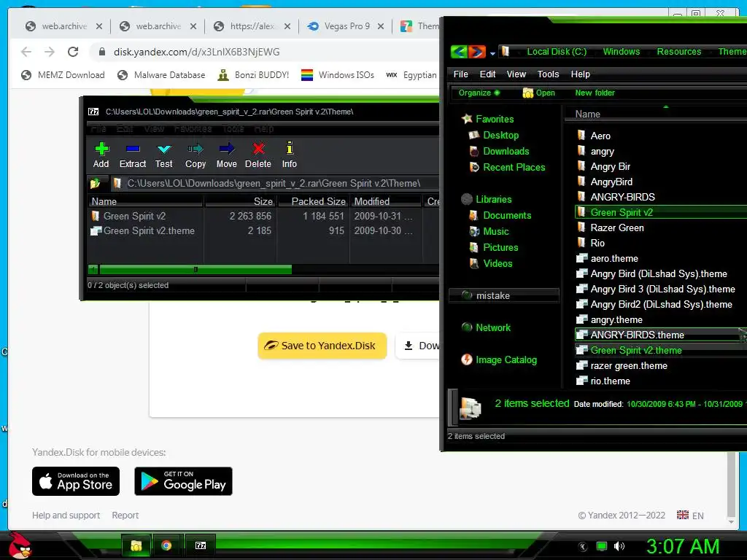
Task: Click the Extract icon in 7-Zip
Action: click(x=133, y=149)
